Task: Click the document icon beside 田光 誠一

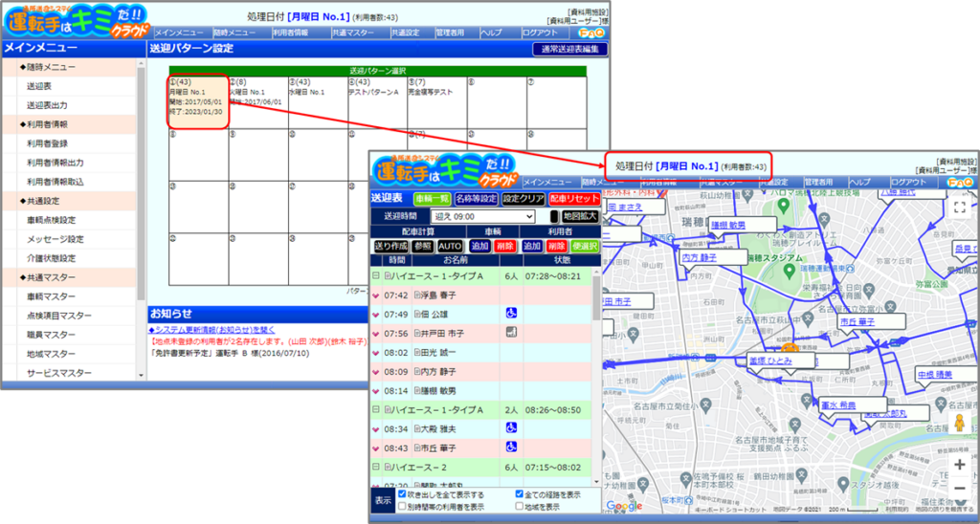Action: [x=417, y=352]
